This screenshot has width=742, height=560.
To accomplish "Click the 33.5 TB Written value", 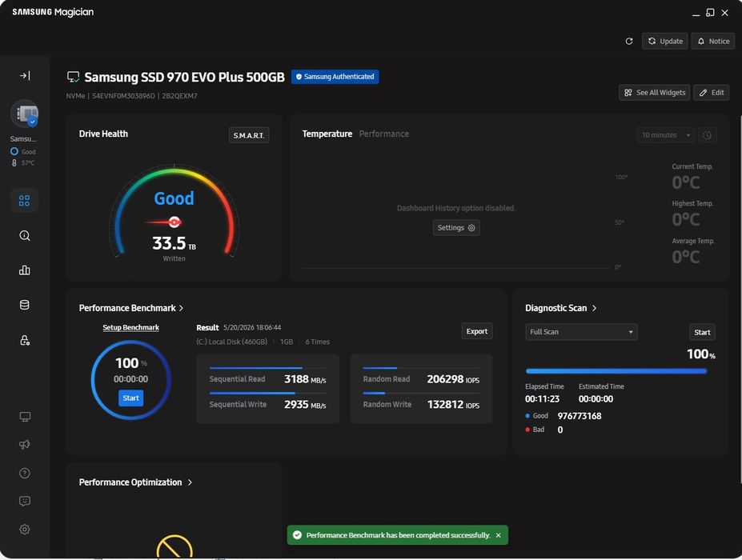I will coord(174,243).
